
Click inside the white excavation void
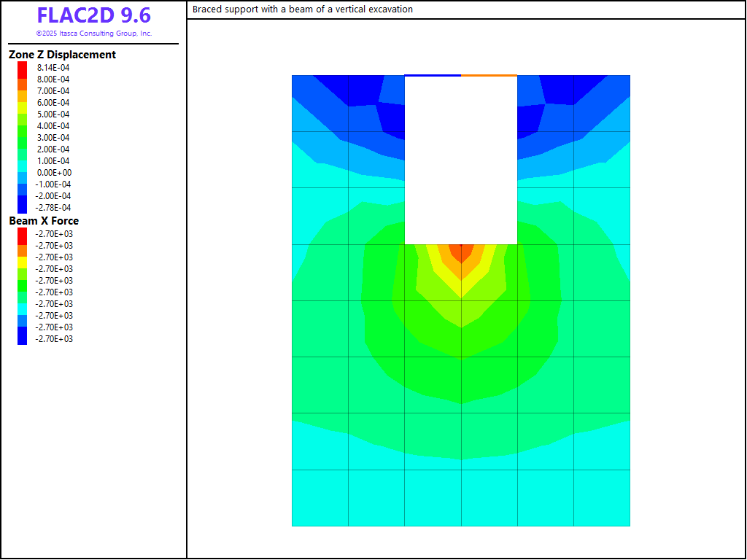tap(461, 160)
